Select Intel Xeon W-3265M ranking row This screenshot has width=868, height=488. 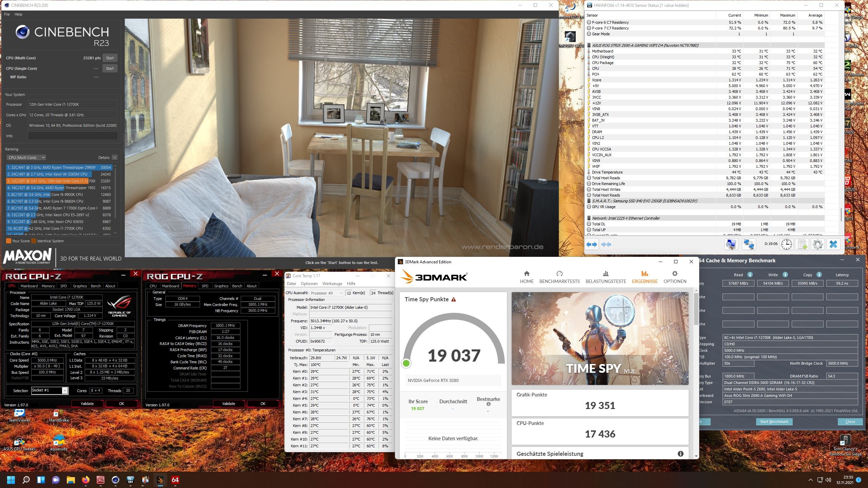[59, 174]
